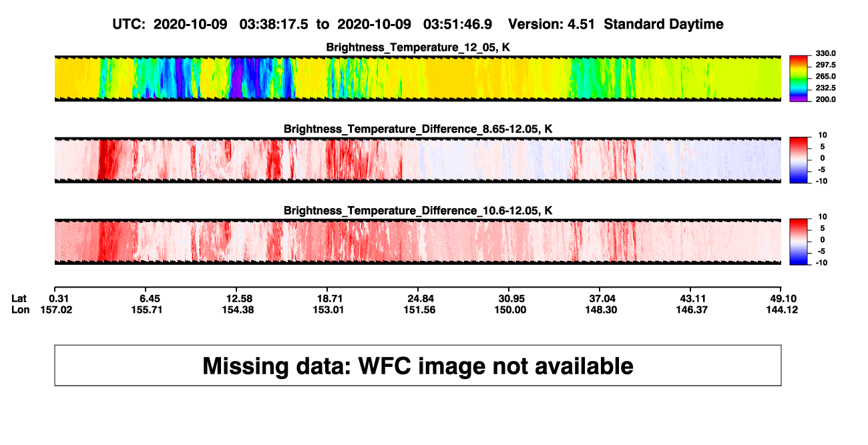Click latitude value 37.04
This screenshot has width=868, height=445.
pyautogui.click(x=604, y=298)
